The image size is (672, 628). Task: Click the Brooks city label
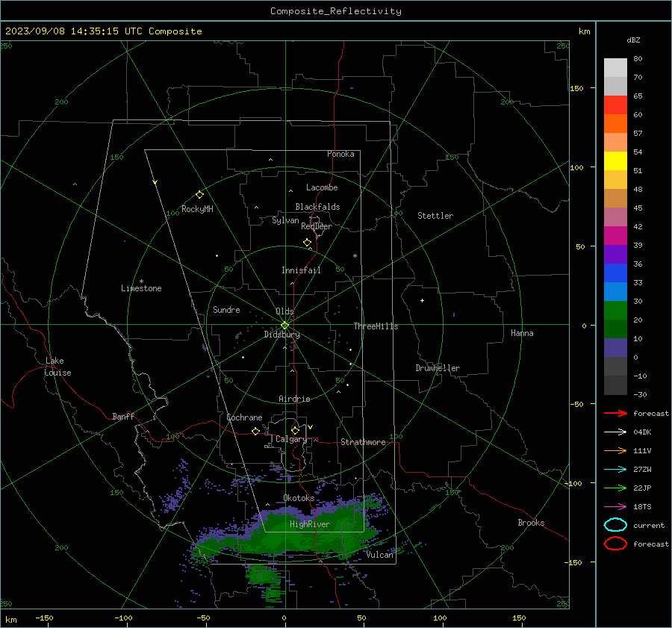pos(531,523)
